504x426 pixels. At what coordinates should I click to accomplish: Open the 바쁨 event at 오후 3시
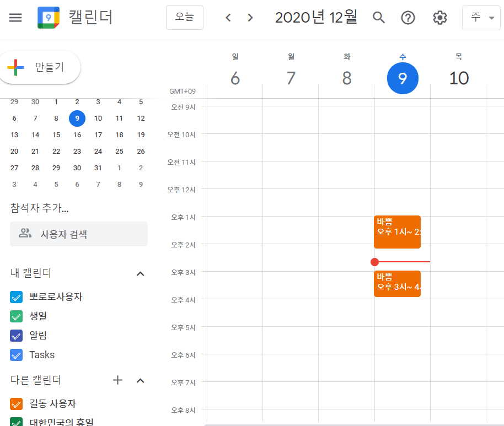click(x=397, y=284)
